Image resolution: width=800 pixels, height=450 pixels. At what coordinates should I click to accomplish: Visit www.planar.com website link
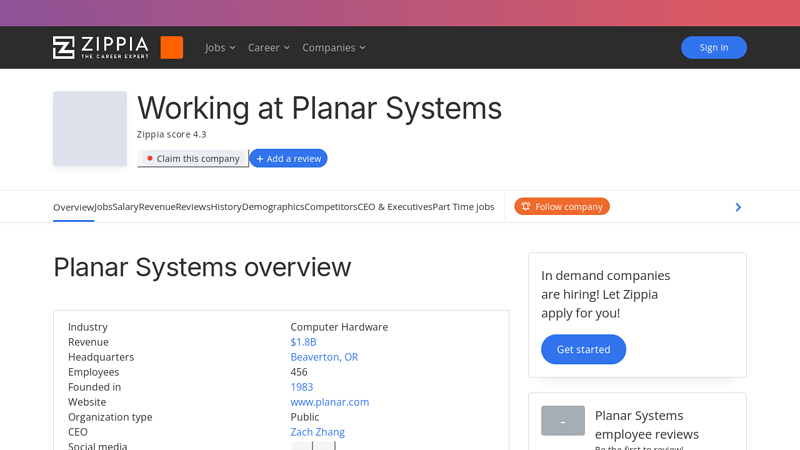(x=330, y=402)
